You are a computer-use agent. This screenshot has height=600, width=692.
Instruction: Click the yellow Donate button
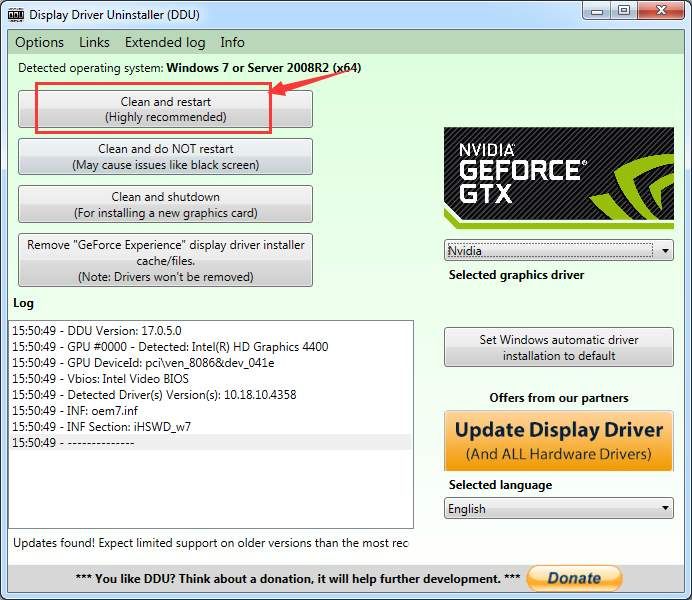[x=574, y=577]
